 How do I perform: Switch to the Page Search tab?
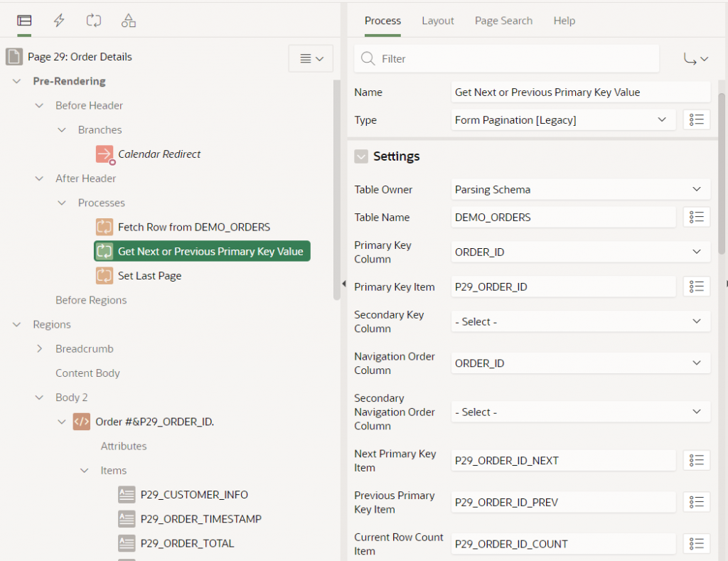(x=503, y=21)
